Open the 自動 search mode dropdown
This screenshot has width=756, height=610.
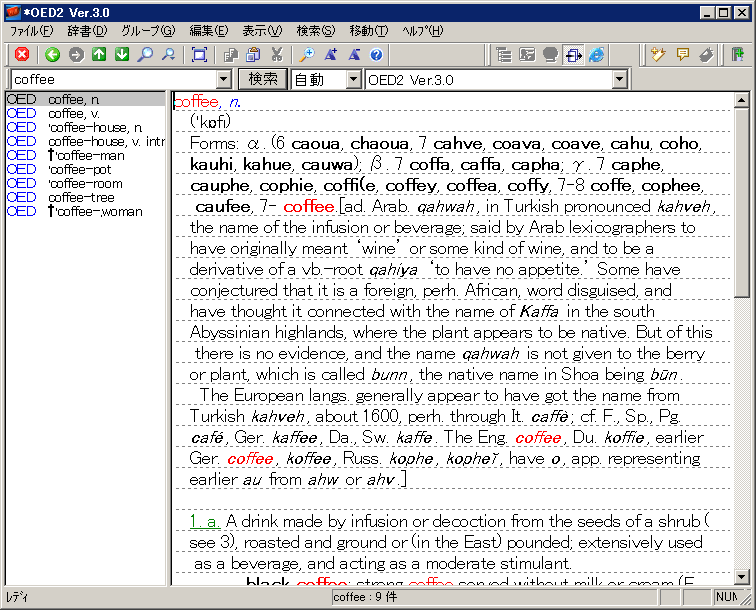354,79
